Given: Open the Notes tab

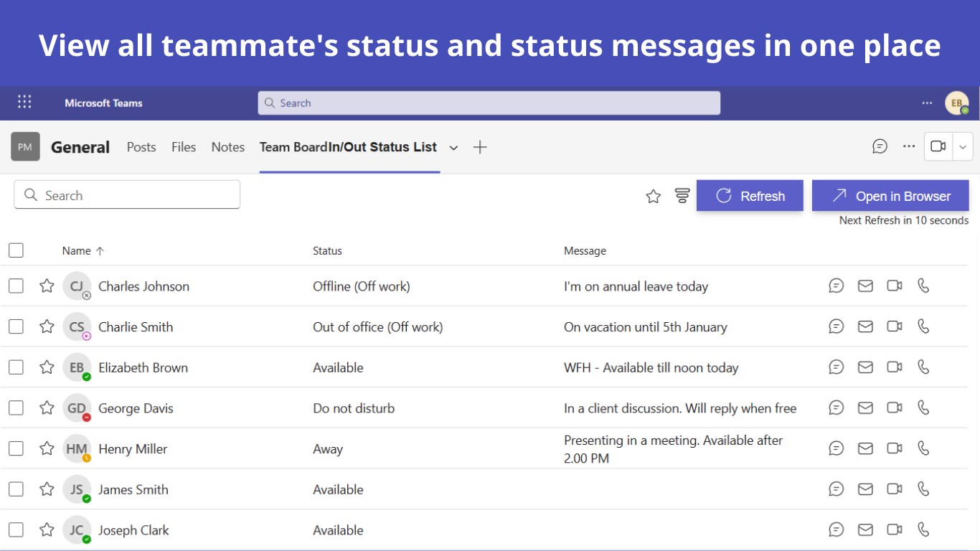Looking at the screenshot, I should [x=228, y=147].
